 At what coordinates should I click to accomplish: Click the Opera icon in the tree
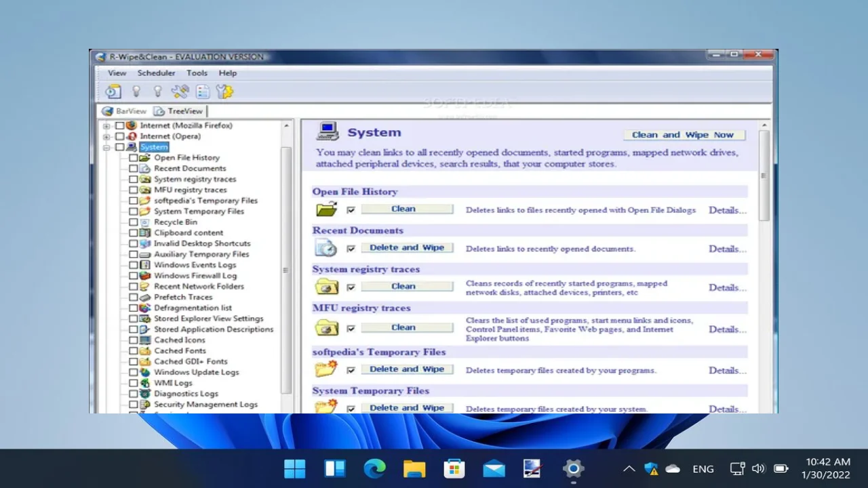pos(132,136)
